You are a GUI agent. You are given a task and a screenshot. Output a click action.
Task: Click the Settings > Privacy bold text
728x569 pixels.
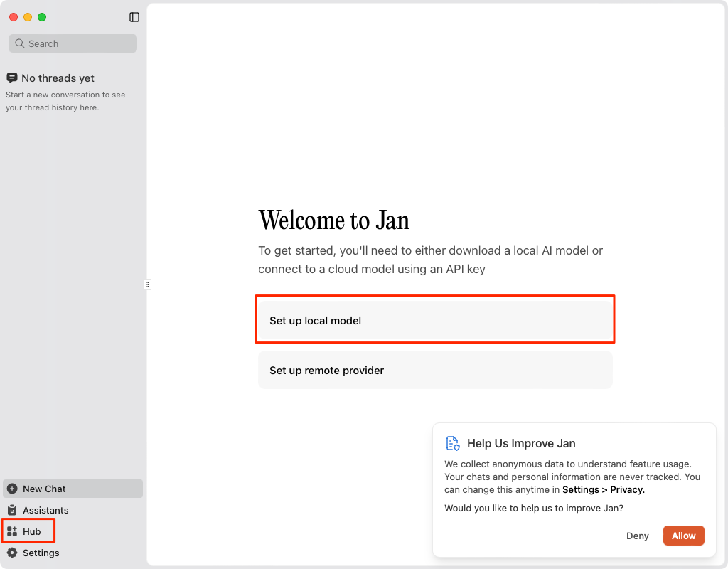(x=603, y=489)
